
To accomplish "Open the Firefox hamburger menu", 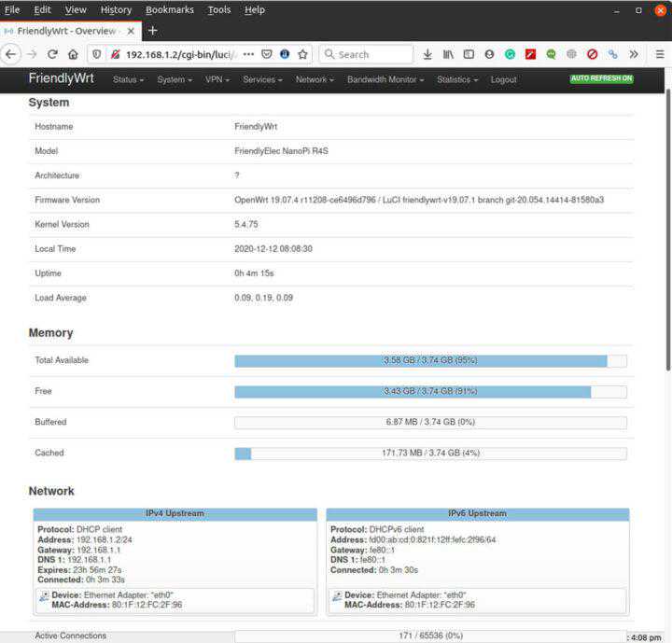I will point(659,54).
